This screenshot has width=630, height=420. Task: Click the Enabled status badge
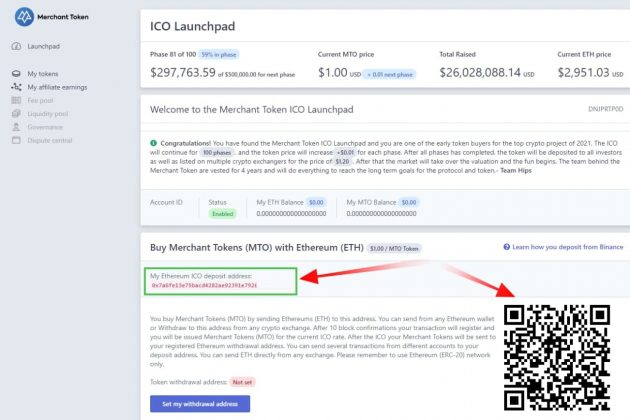[223, 214]
